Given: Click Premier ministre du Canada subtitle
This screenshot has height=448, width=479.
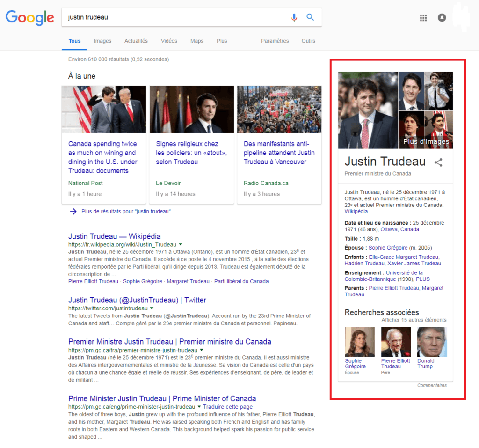Looking at the screenshot, I should coord(377,173).
